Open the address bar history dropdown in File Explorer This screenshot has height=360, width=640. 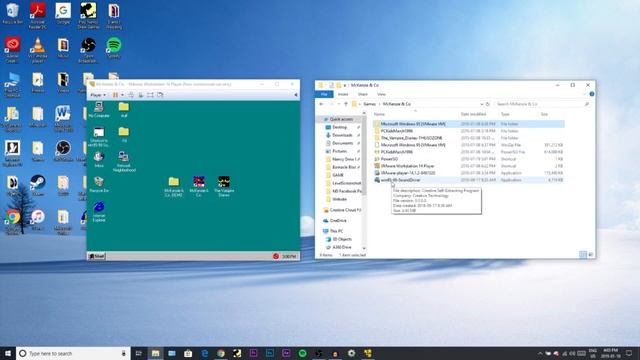click(x=482, y=104)
